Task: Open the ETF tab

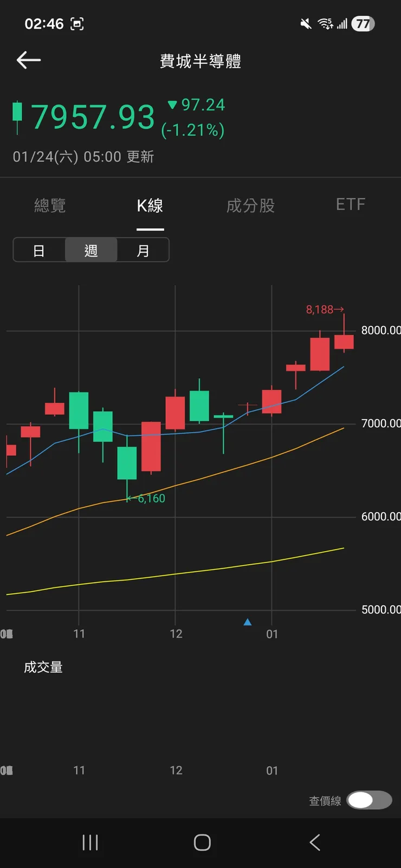Action: click(x=351, y=204)
